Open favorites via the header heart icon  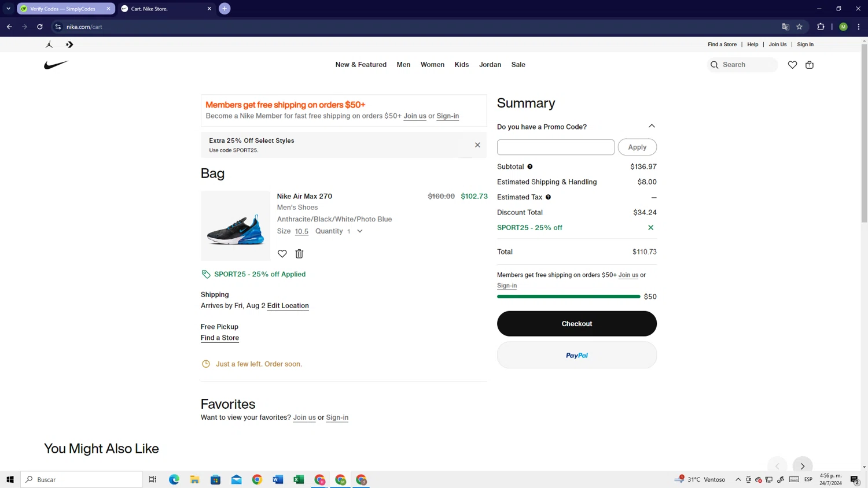(x=792, y=65)
